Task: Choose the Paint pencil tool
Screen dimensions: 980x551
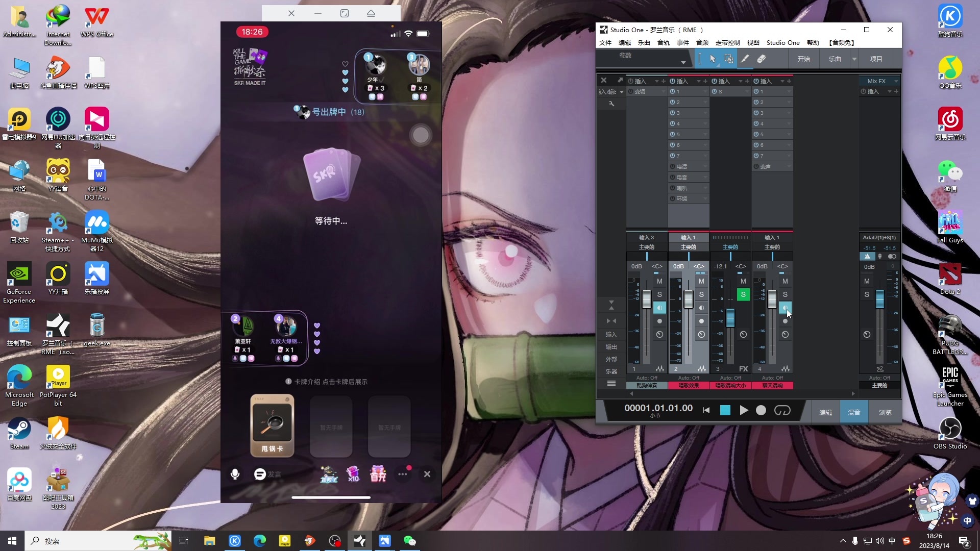Action: [745, 59]
